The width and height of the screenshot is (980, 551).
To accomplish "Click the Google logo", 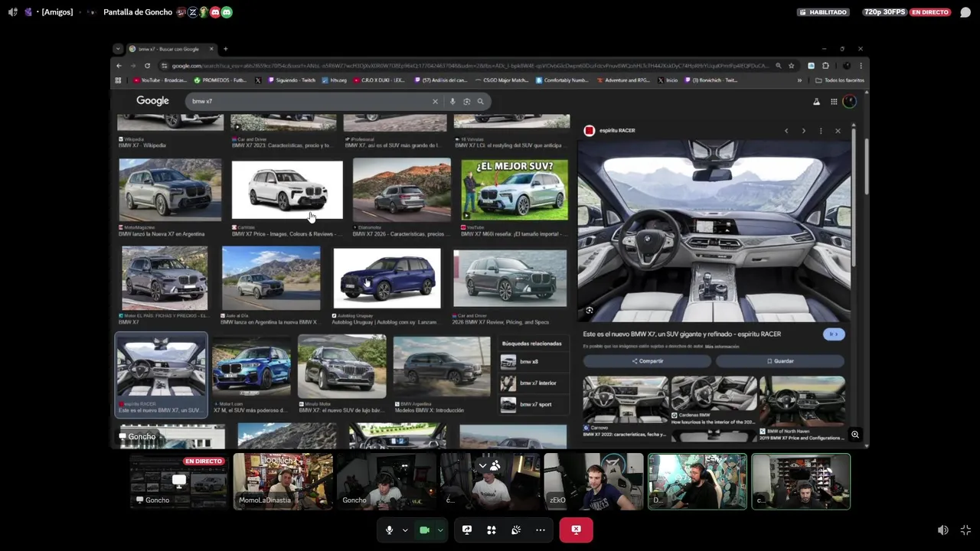I will (x=152, y=100).
